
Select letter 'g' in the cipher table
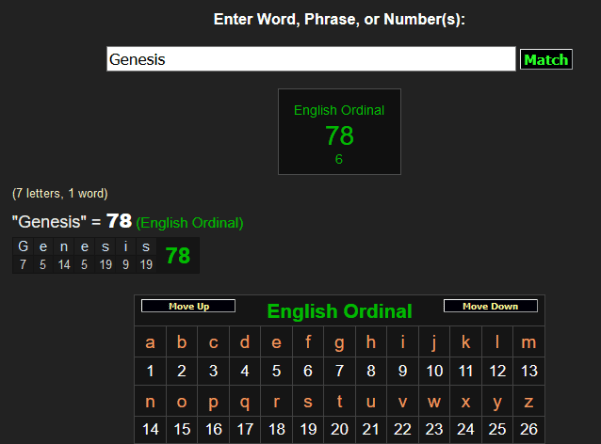click(x=339, y=343)
